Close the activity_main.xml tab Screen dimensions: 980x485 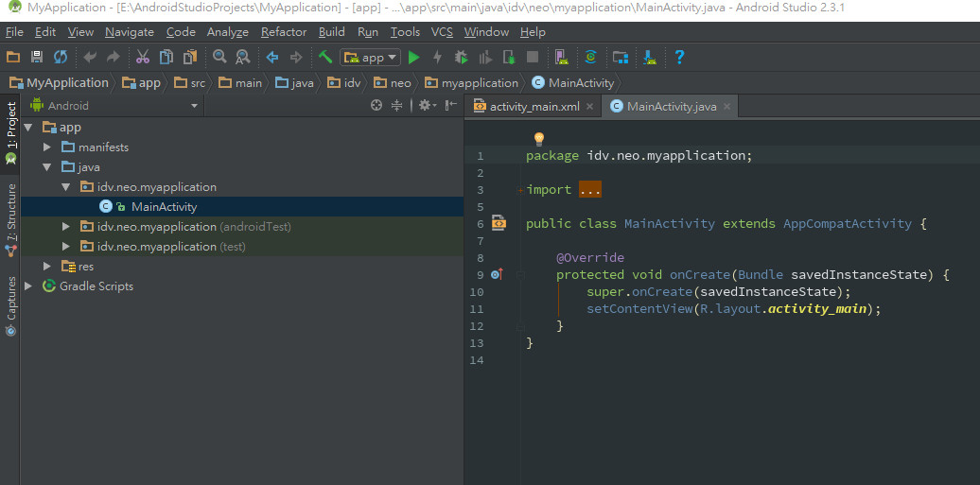coord(589,107)
